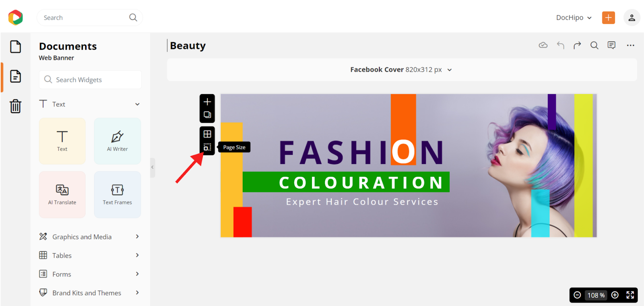Click the cloud save status icon
The width and height of the screenshot is (644, 306).
[x=543, y=45]
